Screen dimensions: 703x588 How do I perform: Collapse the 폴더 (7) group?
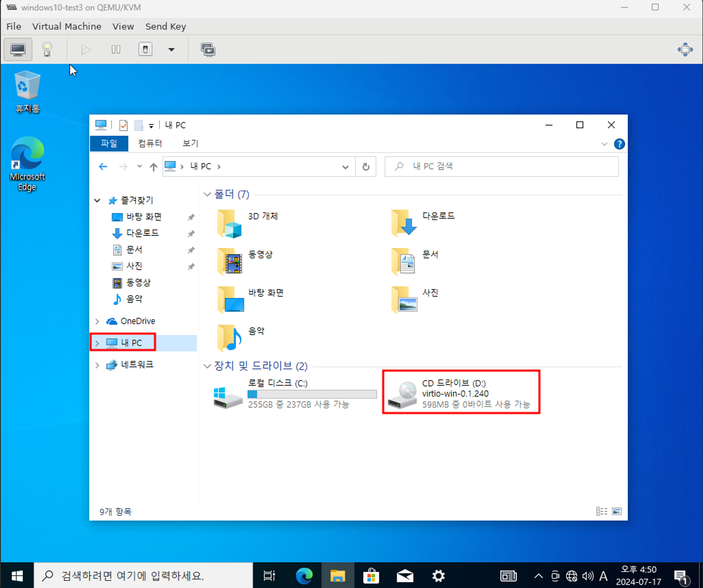point(207,194)
